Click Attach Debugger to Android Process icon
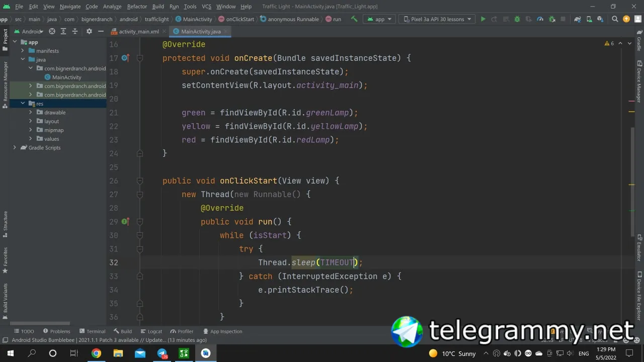Image resolution: width=644 pixels, height=362 pixels. tap(552, 19)
